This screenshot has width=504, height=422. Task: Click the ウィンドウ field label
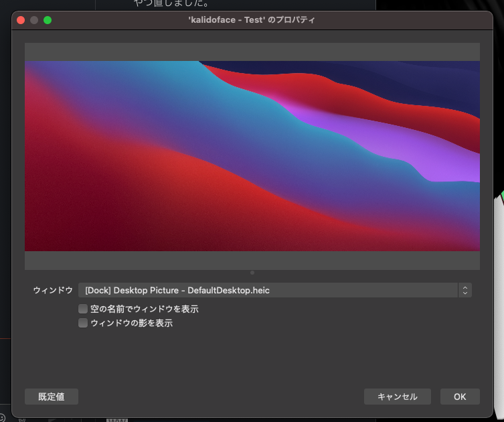pyautogui.click(x=53, y=290)
